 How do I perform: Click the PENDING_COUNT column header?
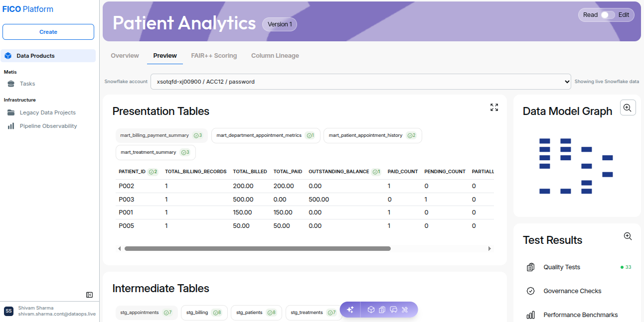tap(445, 172)
